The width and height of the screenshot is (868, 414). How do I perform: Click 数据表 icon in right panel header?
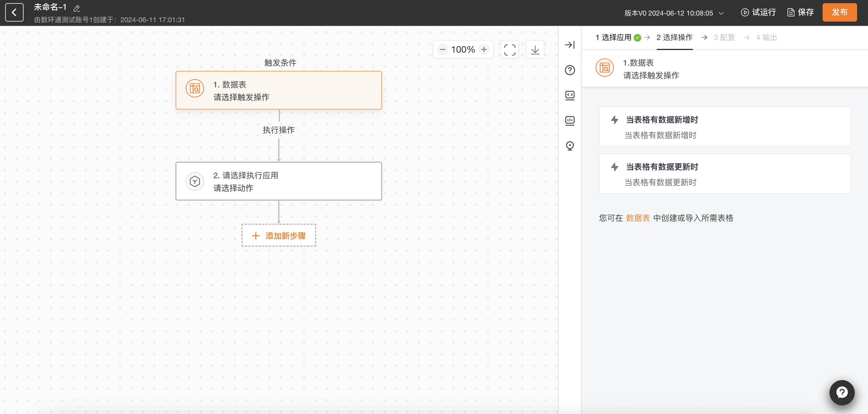click(604, 68)
